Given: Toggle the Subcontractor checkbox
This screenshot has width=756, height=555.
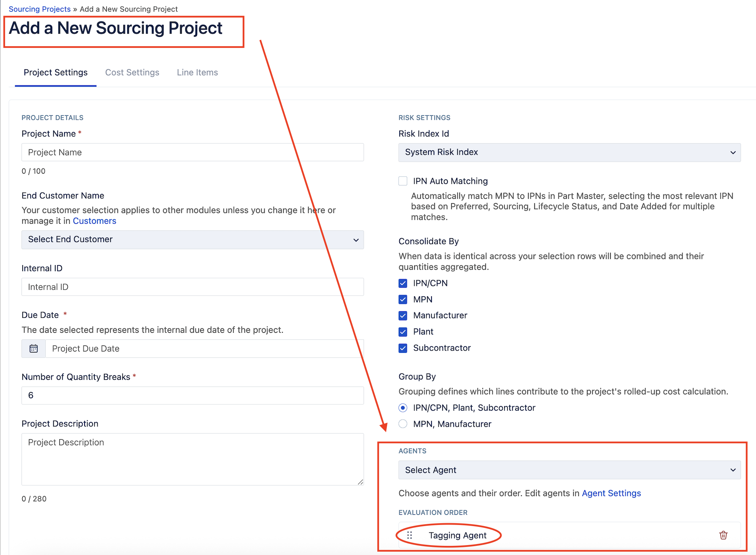Looking at the screenshot, I should click(x=403, y=348).
